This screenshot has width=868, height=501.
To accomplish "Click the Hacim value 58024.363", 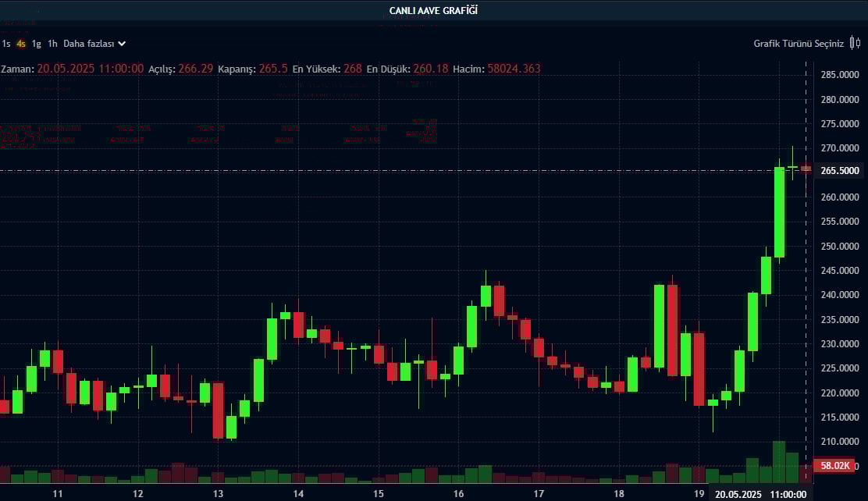I will (x=514, y=69).
